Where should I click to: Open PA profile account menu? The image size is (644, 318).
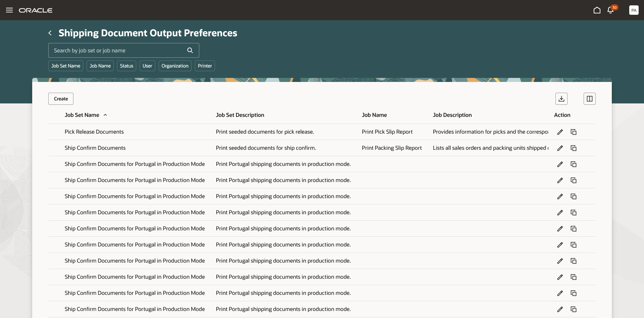pos(634,10)
